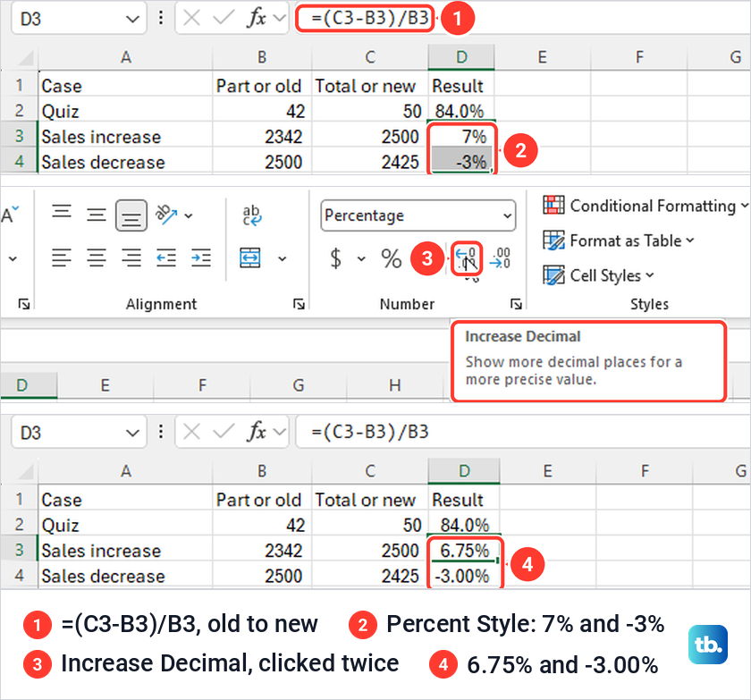
Task: Click the Middle Align icon
Action: tap(97, 215)
